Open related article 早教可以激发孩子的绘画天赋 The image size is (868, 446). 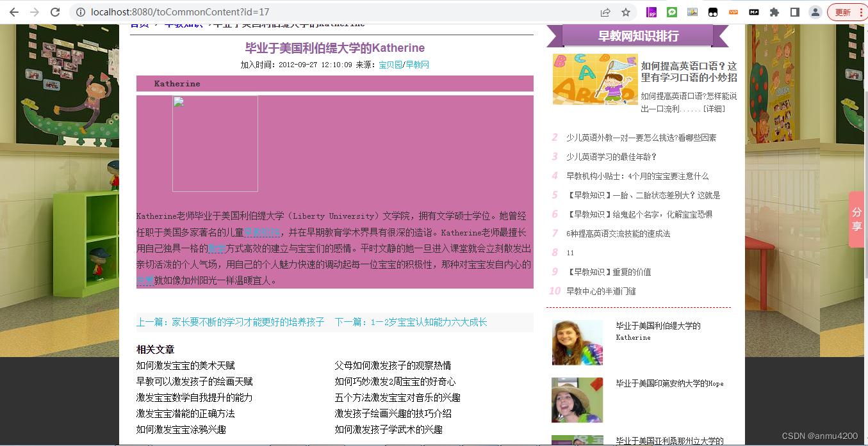195,381
